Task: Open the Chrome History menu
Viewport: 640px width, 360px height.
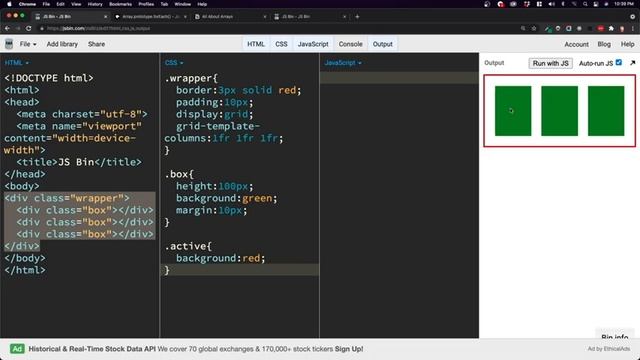Action: pos(95,4)
